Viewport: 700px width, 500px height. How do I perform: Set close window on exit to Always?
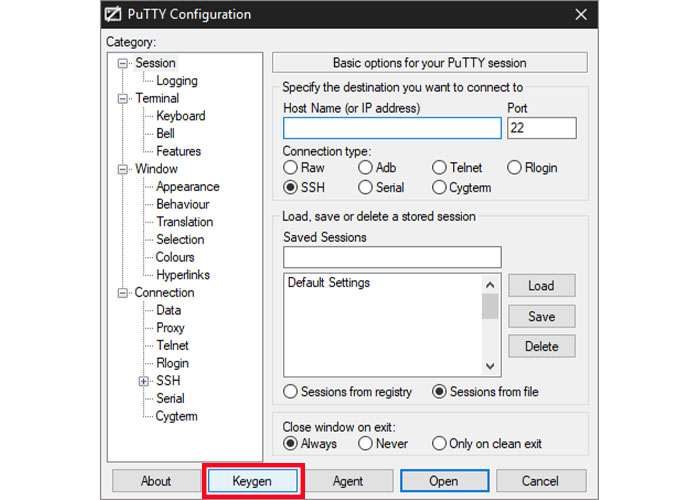pos(290,444)
